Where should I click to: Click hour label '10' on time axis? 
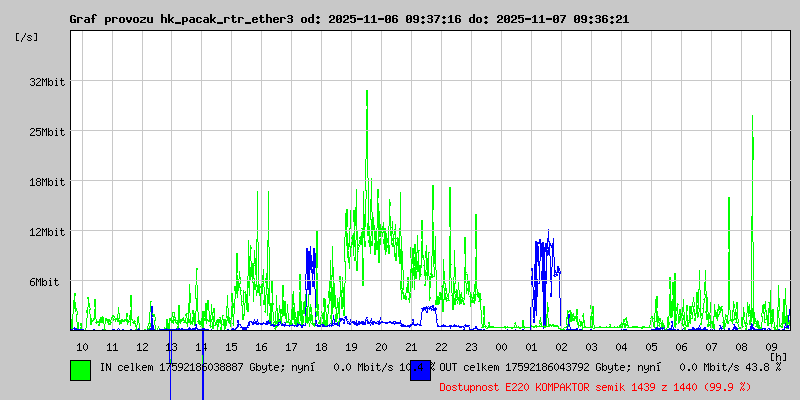point(82,347)
